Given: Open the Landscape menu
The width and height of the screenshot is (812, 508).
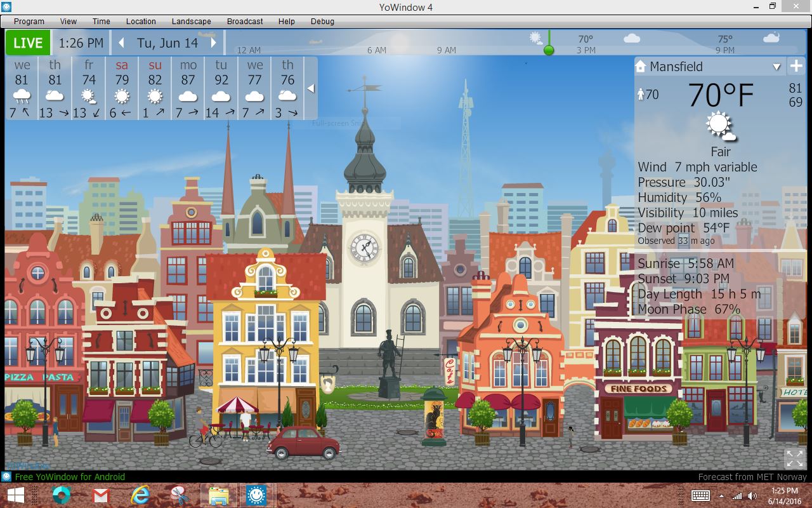Looking at the screenshot, I should [x=191, y=21].
